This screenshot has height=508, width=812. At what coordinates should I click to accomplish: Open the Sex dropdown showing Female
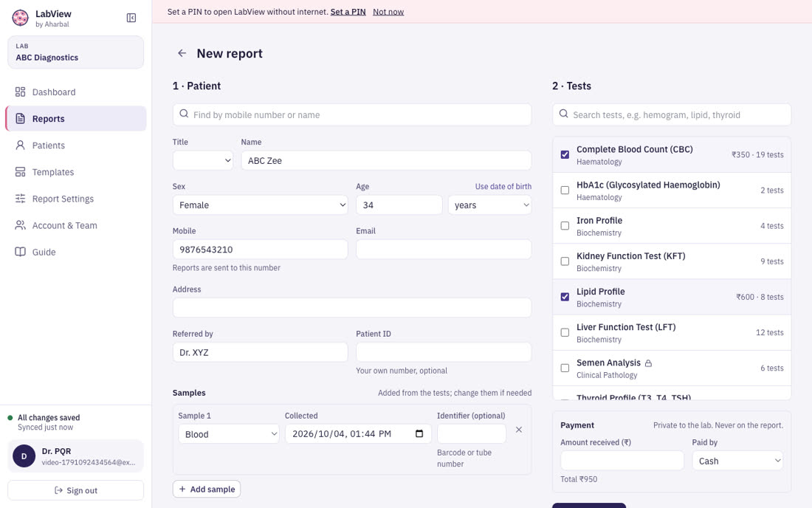(x=260, y=205)
